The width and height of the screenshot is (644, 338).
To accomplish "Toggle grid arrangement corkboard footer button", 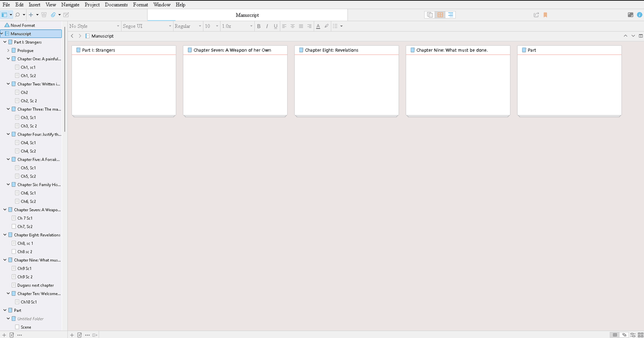I will pyautogui.click(x=615, y=335).
